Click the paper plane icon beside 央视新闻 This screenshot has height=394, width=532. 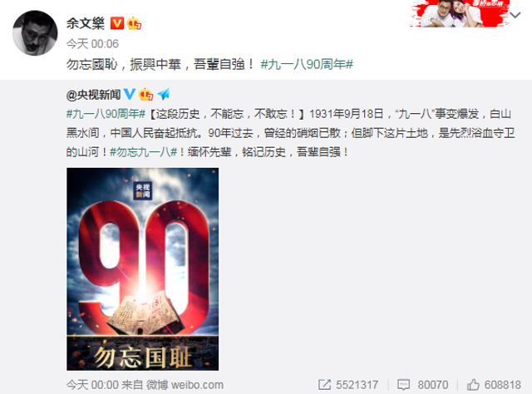coord(164,94)
